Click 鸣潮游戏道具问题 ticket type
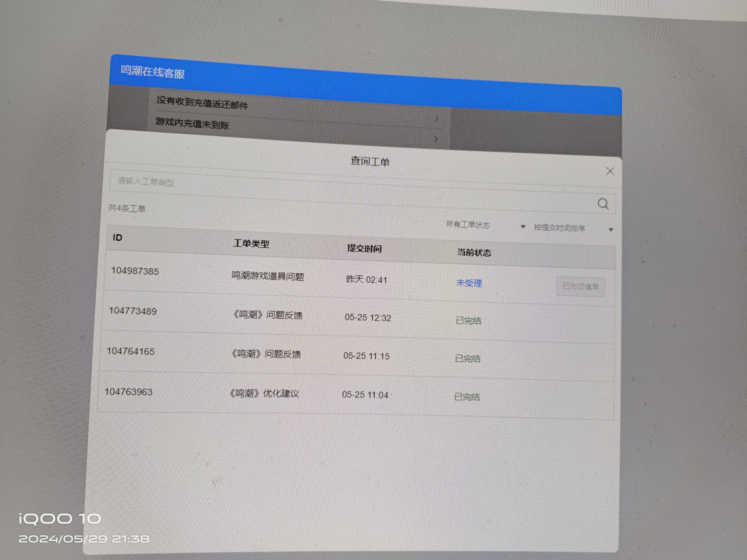Screen dimensions: 747x560 (x=267, y=276)
